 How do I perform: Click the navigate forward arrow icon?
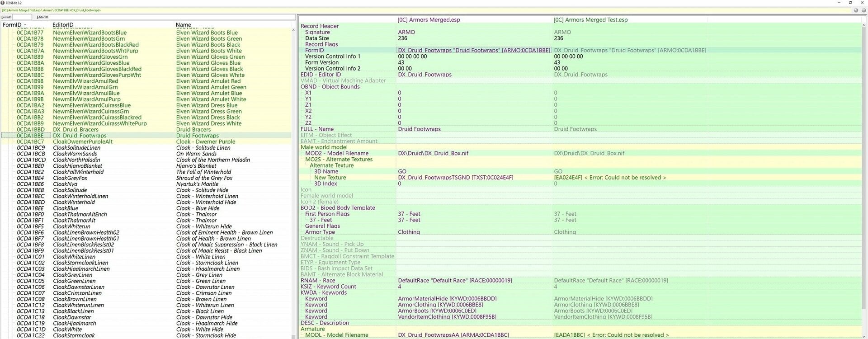tap(863, 10)
